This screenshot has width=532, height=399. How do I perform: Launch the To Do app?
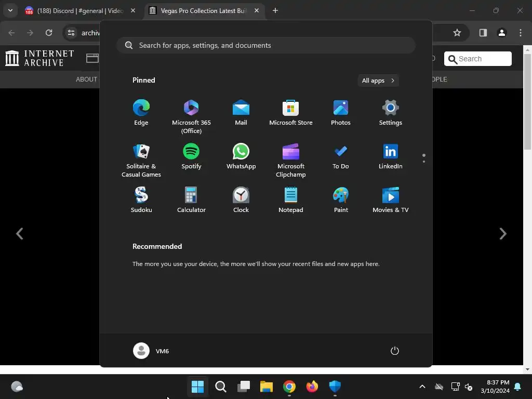point(341,156)
